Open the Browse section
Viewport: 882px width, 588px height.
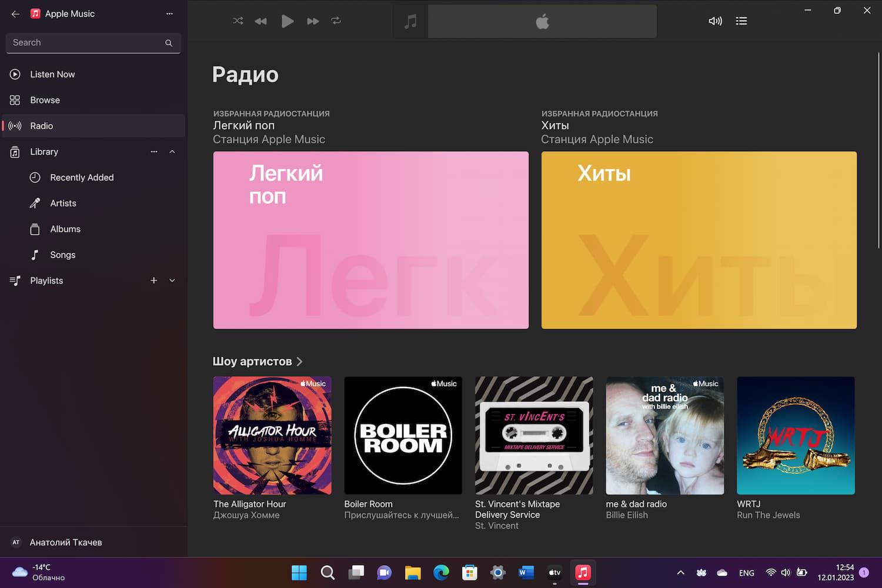[93, 100]
